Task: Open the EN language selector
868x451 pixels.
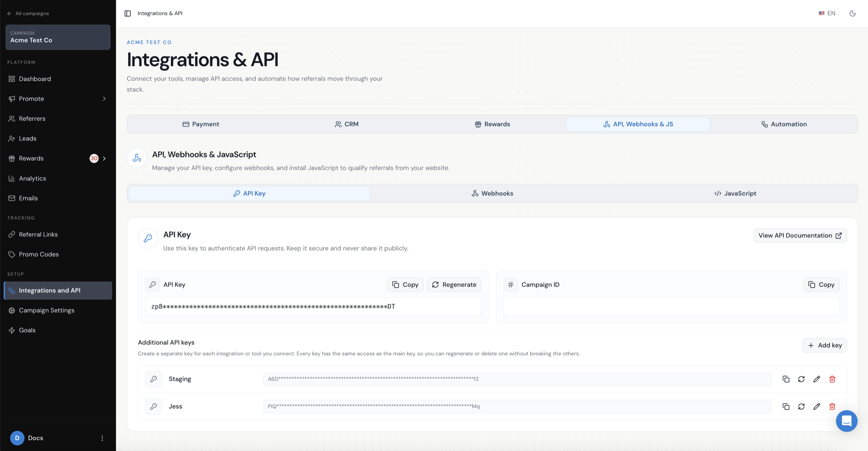Action: (x=827, y=14)
